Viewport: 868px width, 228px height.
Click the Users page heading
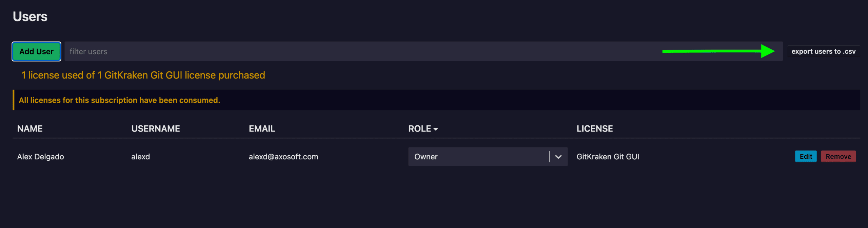30,17
